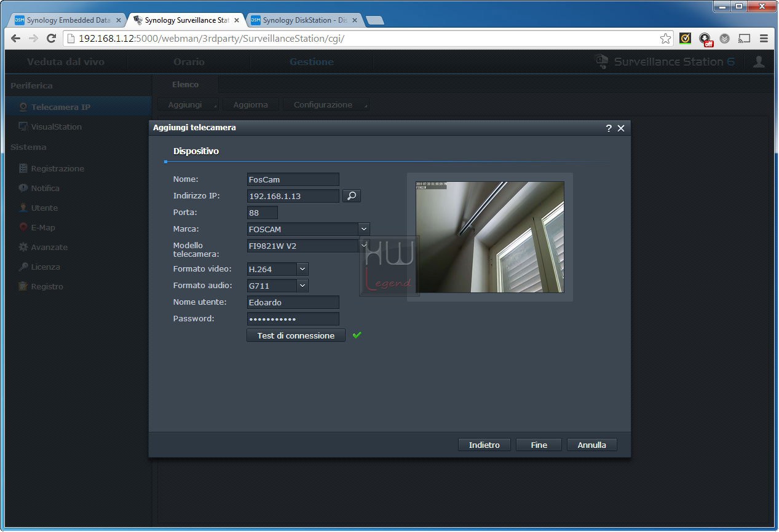The width and height of the screenshot is (779, 532).
Task: Click the Annulla button
Action: [591, 445]
